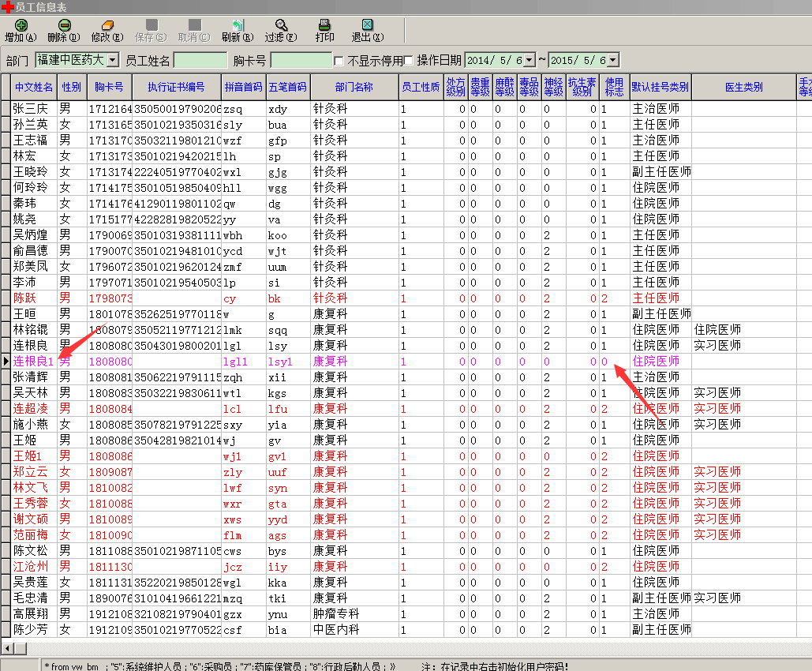Click the 部门名称 column header
The image size is (812, 671).
click(x=354, y=87)
